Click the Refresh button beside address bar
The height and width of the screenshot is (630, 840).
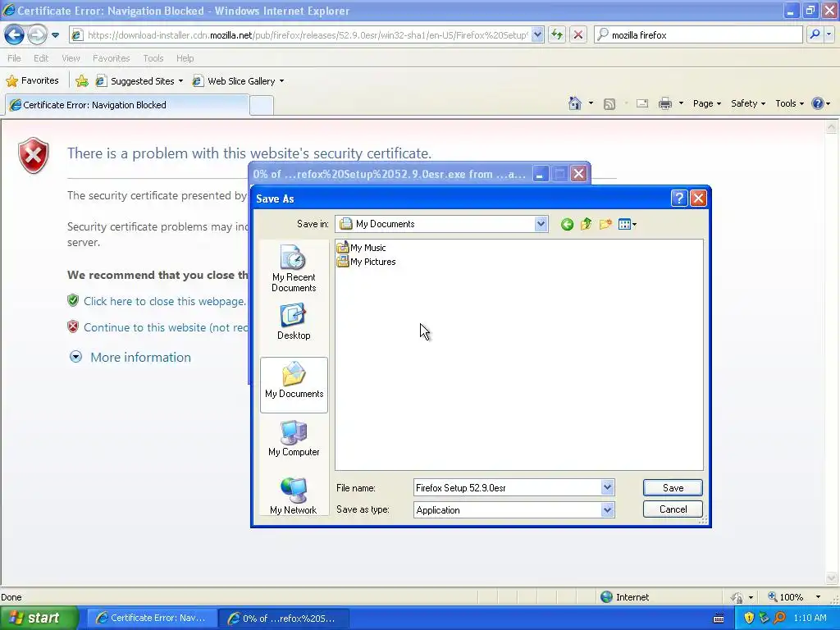click(557, 34)
